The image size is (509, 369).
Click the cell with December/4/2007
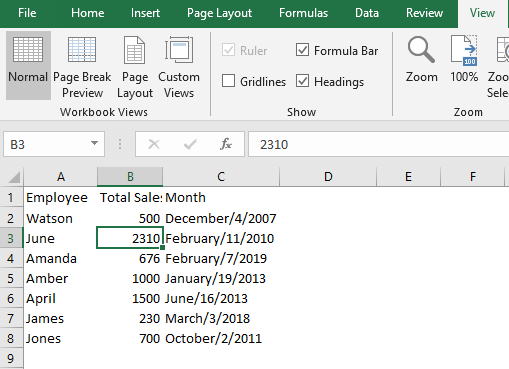click(221, 219)
